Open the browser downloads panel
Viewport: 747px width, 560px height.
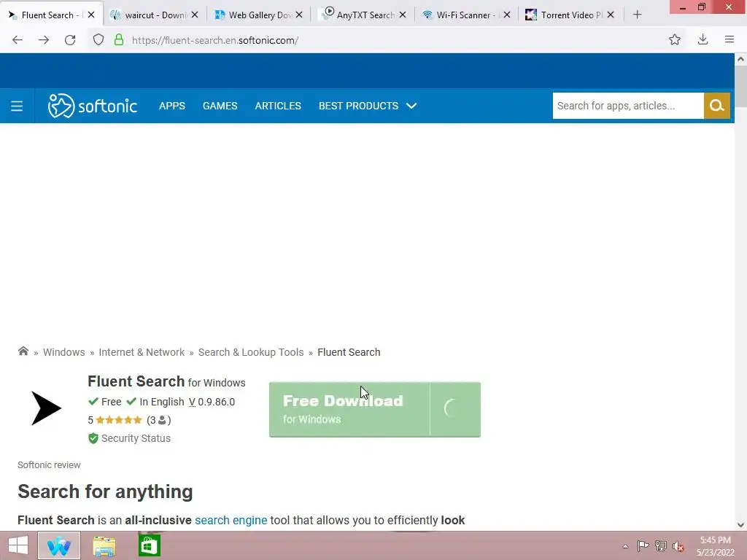tap(703, 39)
